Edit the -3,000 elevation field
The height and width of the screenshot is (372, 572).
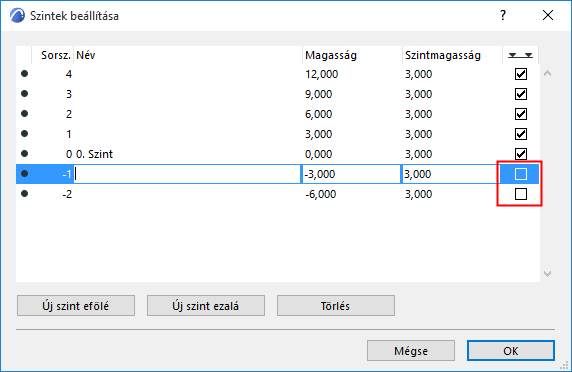point(351,174)
